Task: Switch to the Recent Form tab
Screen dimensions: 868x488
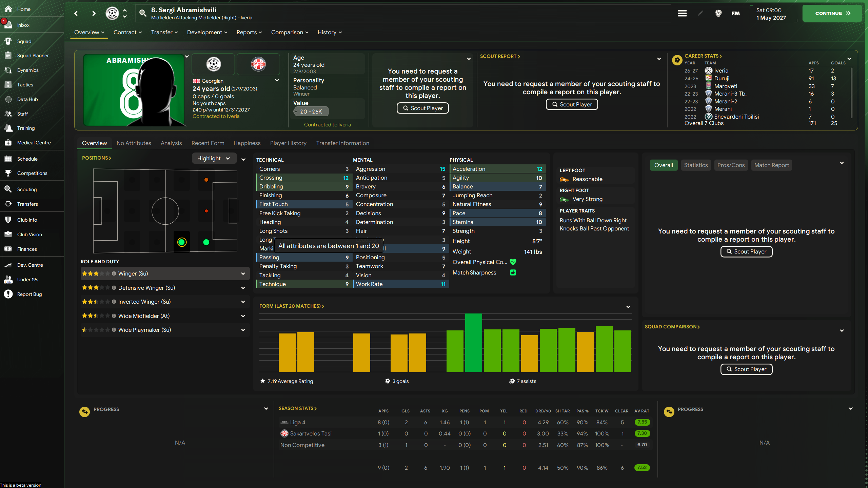Action: click(x=208, y=143)
